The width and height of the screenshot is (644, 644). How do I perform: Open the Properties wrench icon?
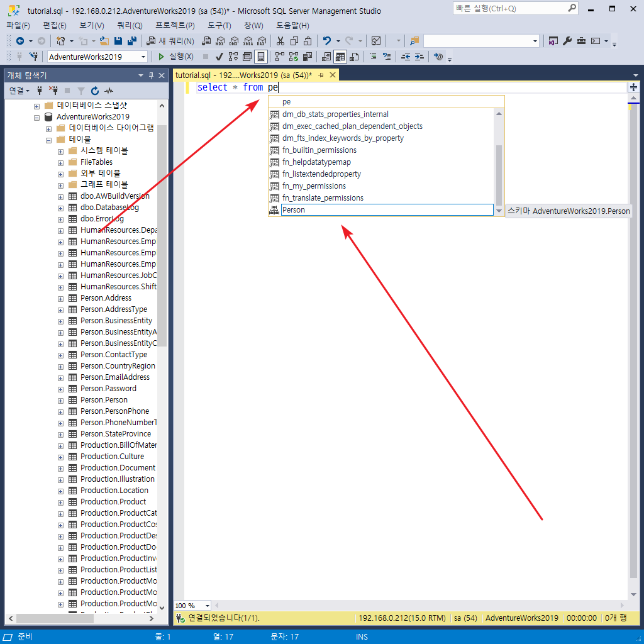click(x=567, y=41)
